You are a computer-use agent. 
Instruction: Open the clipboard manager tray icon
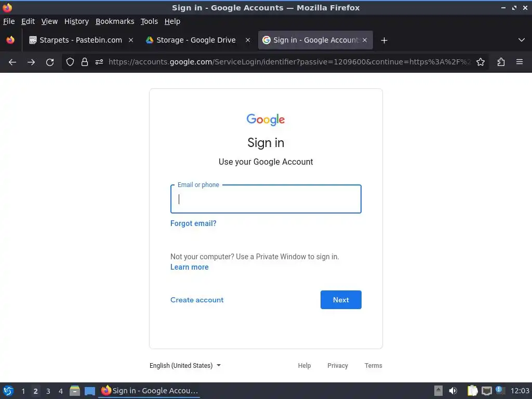472,391
